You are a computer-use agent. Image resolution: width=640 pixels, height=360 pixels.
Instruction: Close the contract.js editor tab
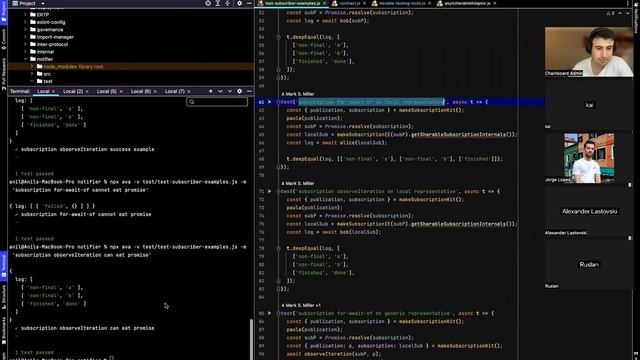(364, 3)
